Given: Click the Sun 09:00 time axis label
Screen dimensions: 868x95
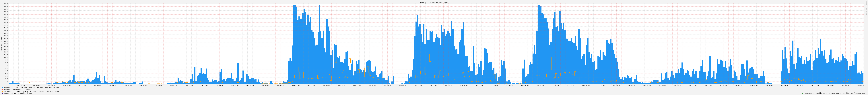Looking at the screenshot, I should point(784,85).
